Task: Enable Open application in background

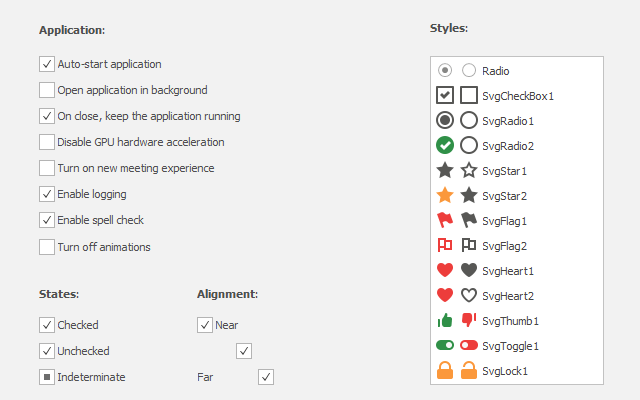Action: click(47, 90)
